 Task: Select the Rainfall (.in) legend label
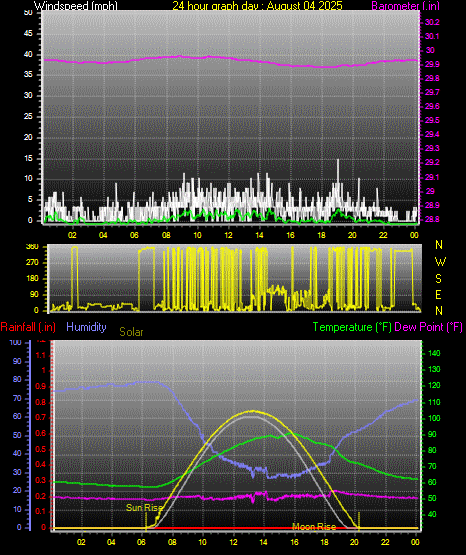tap(28, 327)
